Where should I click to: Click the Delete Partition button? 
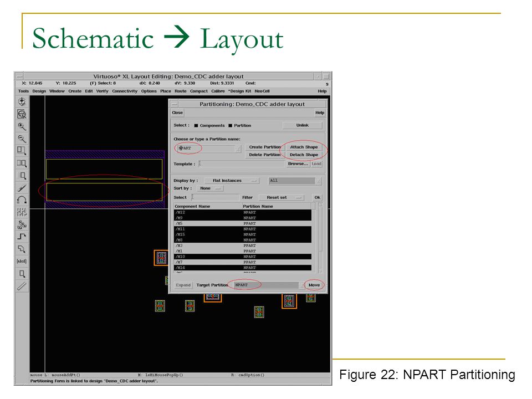[x=265, y=155]
